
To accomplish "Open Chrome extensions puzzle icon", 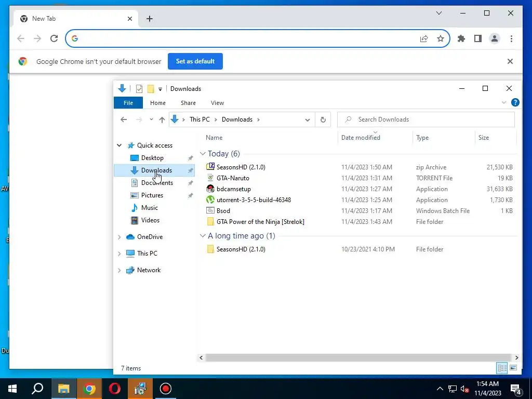I will pos(461,38).
